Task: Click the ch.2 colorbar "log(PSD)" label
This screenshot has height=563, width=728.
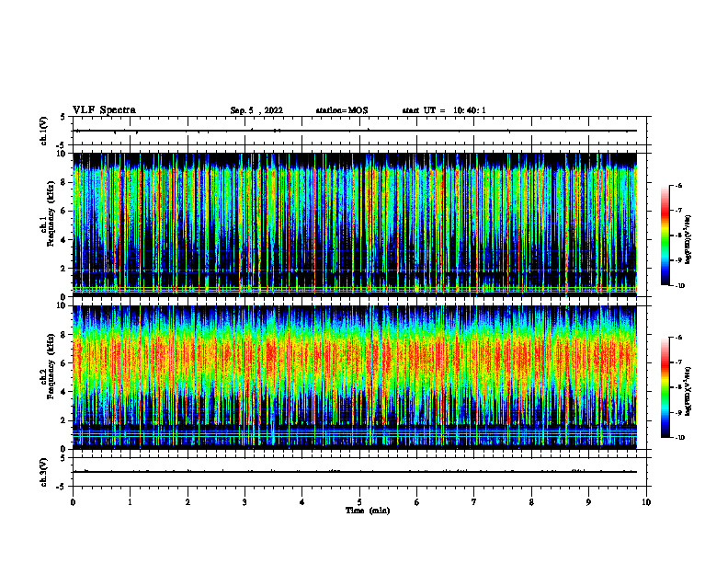Action: pyautogui.click(x=688, y=391)
